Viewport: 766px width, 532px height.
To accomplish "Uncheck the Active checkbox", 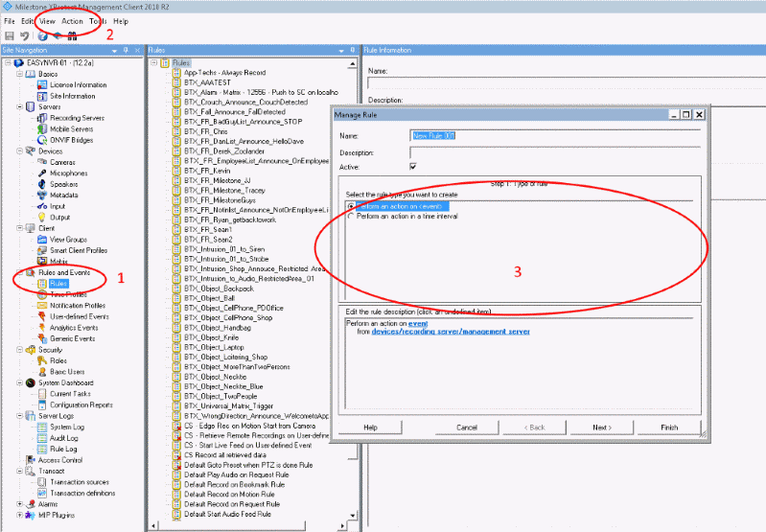I will pos(413,167).
